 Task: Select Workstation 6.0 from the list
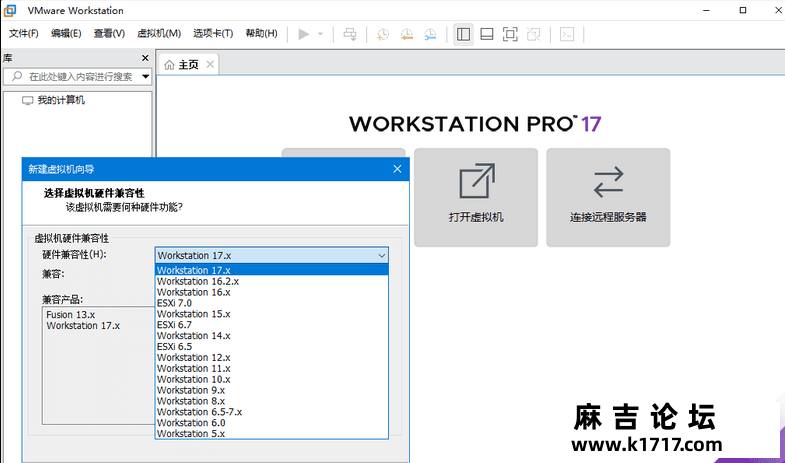pyautogui.click(x=272, y=423)
